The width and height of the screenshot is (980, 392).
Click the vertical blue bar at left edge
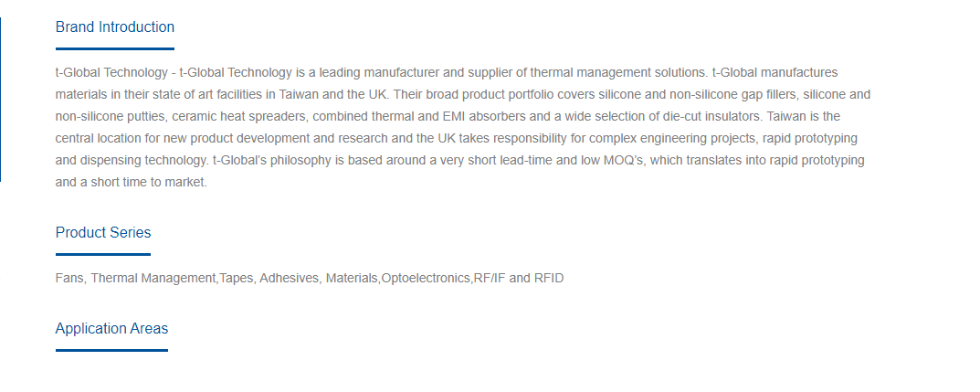pos(1,100)
